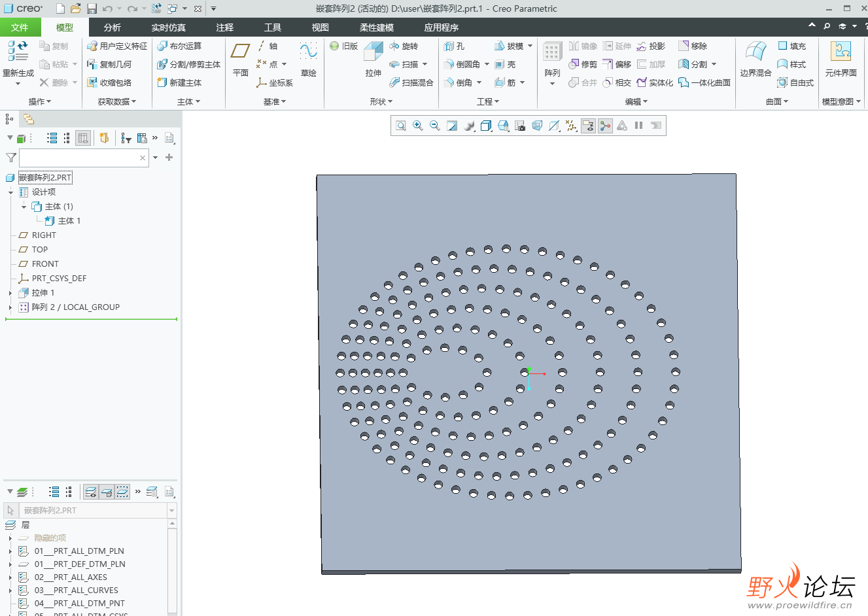868x616 pixels.
Task: Create a datum Plane (平面)
Action: pyautogui.click(x=241, y=59)
